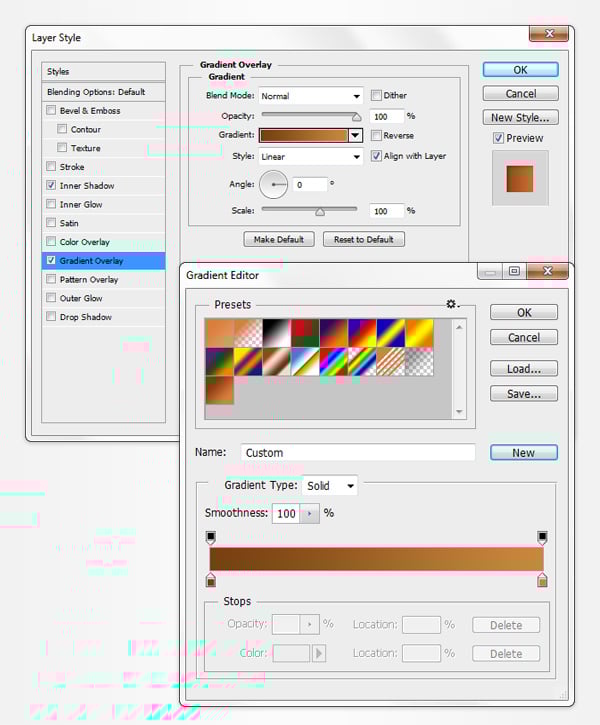Click the Make Default button

[279, 239]
